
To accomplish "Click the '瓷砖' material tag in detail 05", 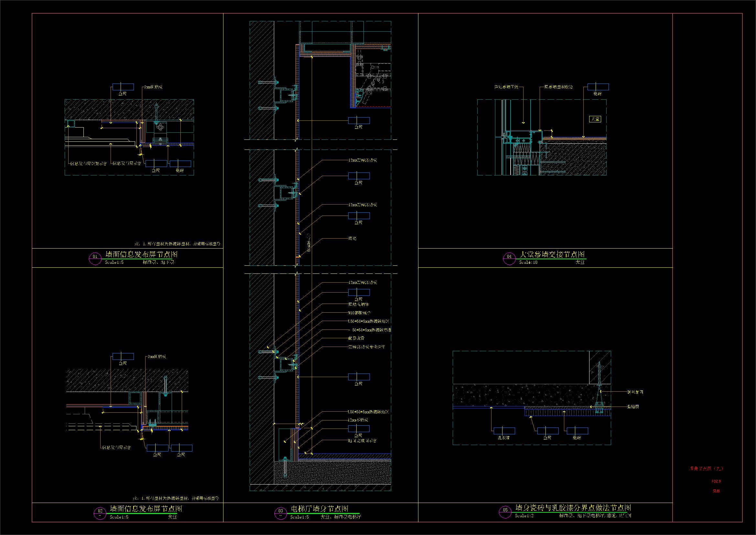I will [x=577, y=438].
